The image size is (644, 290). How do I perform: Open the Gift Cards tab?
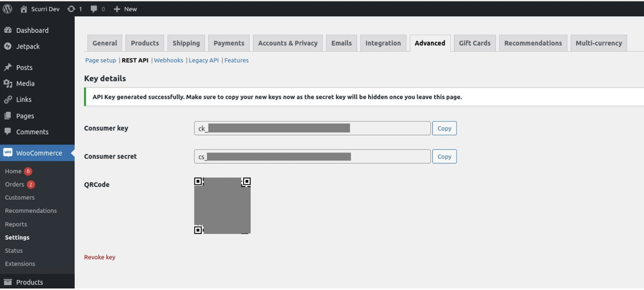click(x=475, y=43)
